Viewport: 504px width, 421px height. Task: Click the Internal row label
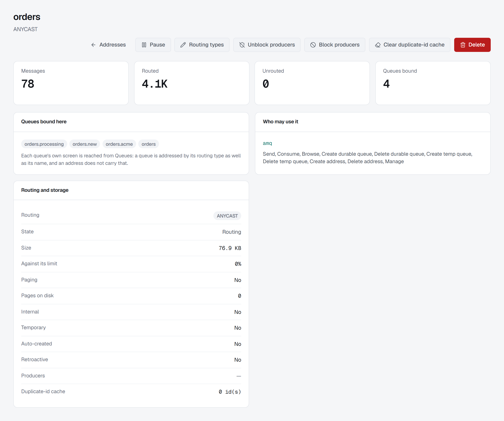point(30,312)
